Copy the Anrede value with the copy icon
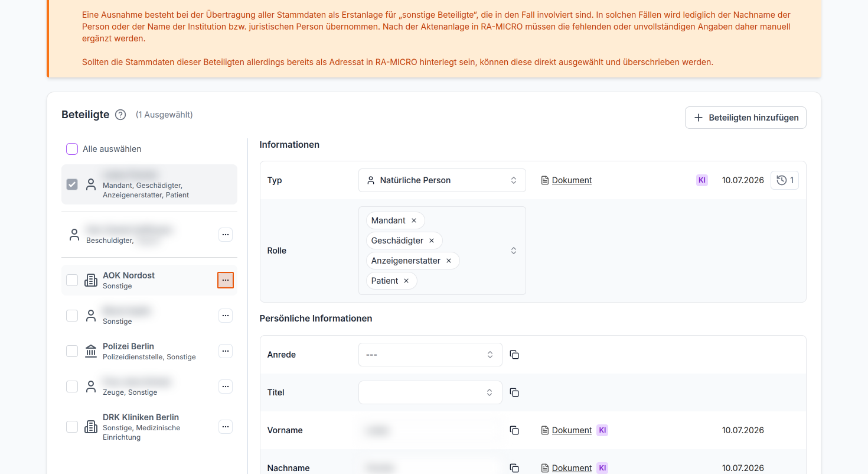This screenshot has height=474, width=868. click(514, 355)
